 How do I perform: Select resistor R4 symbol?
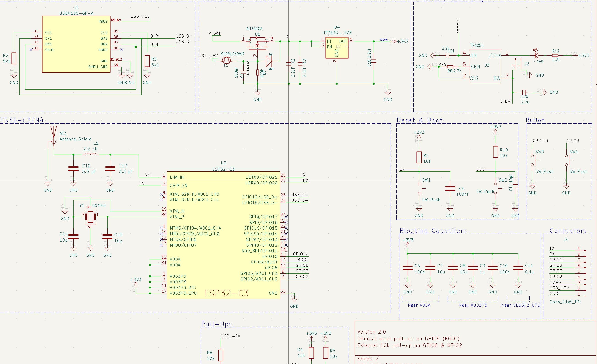tap(312, 353)
